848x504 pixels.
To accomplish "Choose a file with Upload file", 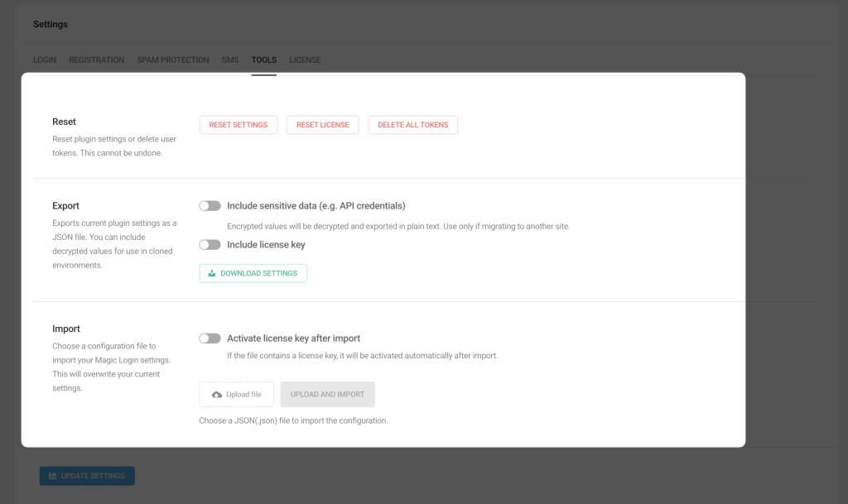I will click(236, 394).
